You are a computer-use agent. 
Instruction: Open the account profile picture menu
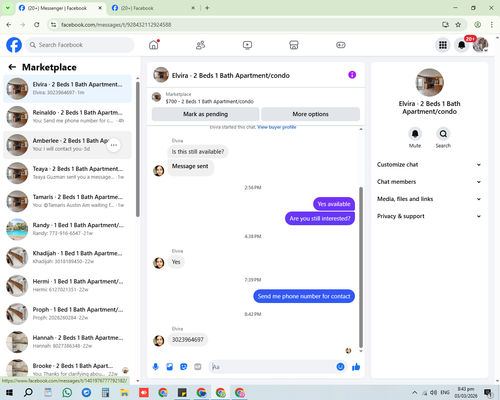[480, 45]
